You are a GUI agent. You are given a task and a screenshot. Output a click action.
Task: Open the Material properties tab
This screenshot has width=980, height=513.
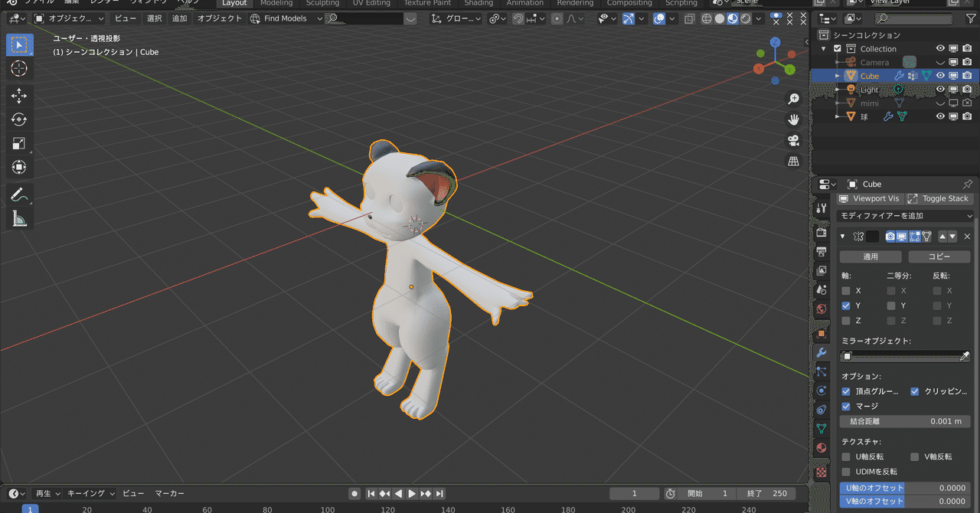[x=822, y=448]
